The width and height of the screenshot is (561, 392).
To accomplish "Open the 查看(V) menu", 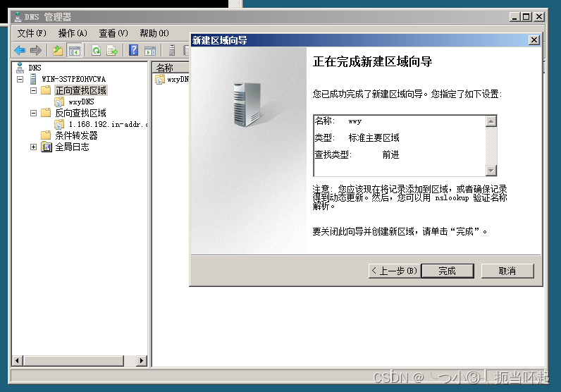I will click(113, 33).
